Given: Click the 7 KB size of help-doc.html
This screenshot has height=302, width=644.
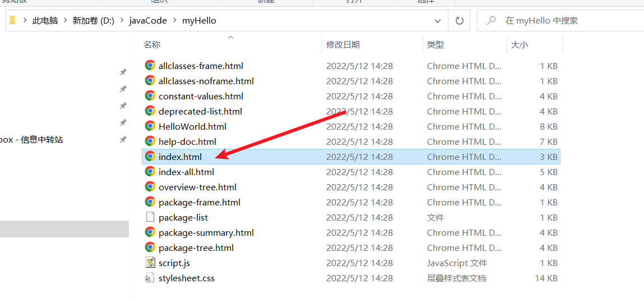Looking at the screenshot, I should pyautogui.click(x=549, y=142).
